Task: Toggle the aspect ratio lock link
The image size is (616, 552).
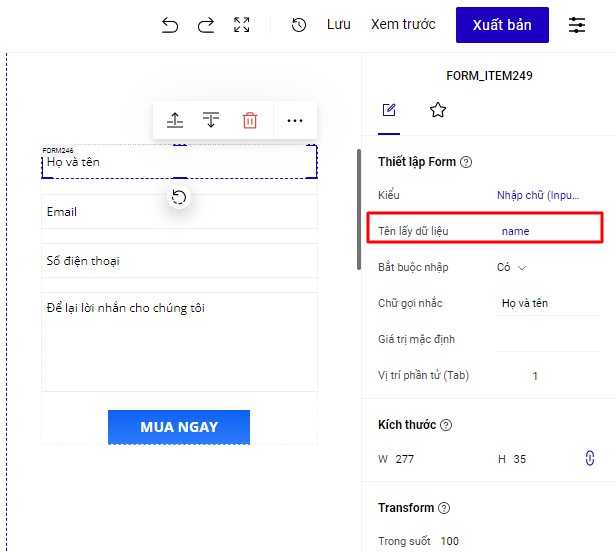Action: click(x=589, y=458)
